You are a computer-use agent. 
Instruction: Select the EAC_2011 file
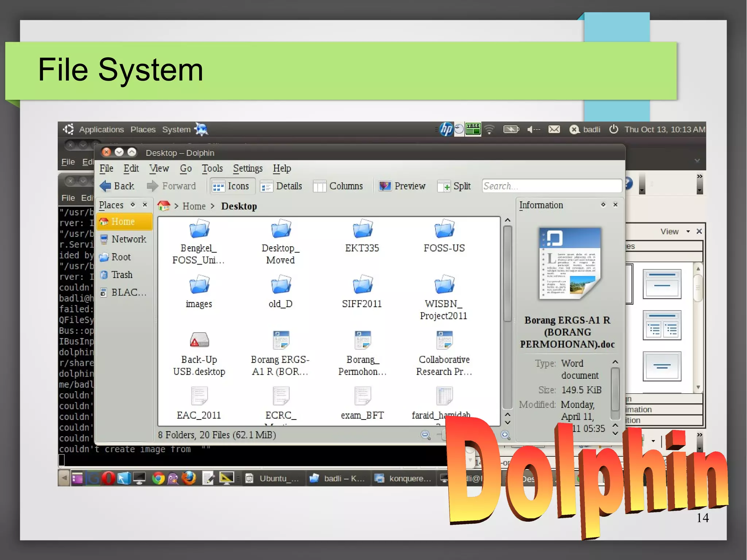click(199, 403)
